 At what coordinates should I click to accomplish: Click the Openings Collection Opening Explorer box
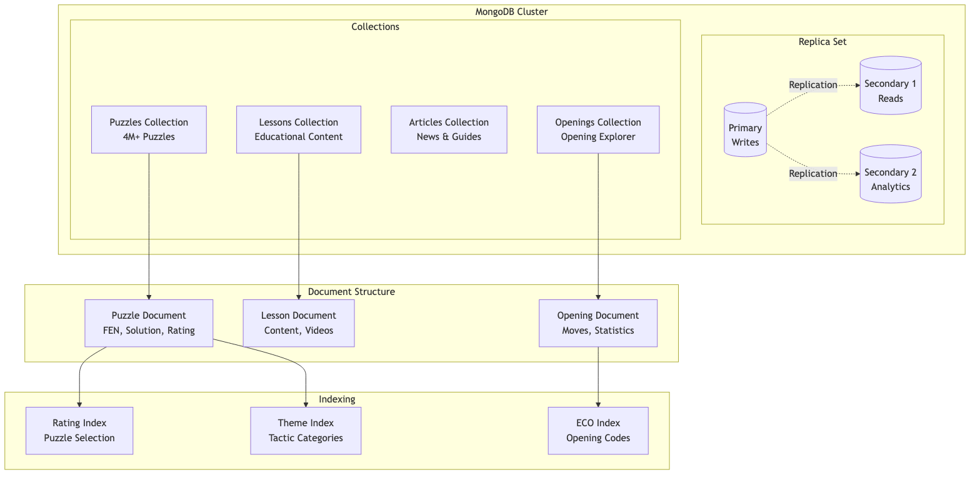coord(598,129)
